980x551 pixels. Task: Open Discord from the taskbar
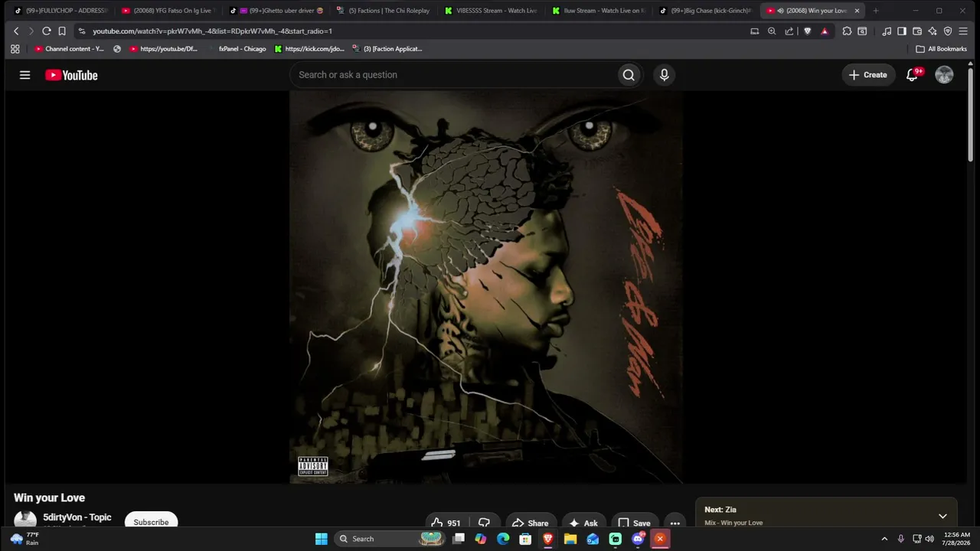[638, 539]
